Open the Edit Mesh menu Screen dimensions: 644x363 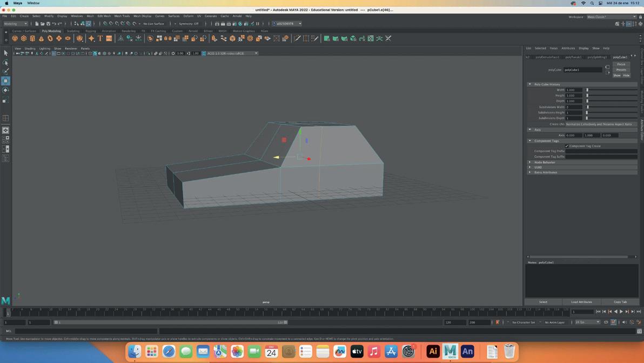104,16
